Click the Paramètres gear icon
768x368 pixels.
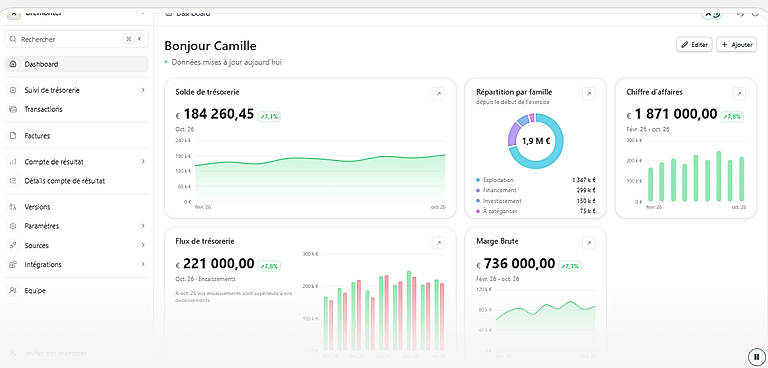tap(13, 226)
